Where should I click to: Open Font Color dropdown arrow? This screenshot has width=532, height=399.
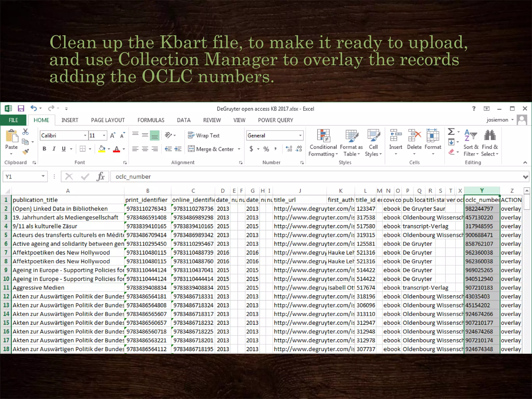[124, 149]
